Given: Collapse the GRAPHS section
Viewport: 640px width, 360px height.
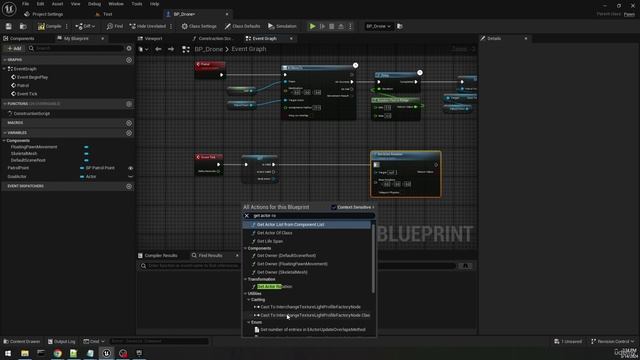Looking at the screenshot, I should coord(4,60).
